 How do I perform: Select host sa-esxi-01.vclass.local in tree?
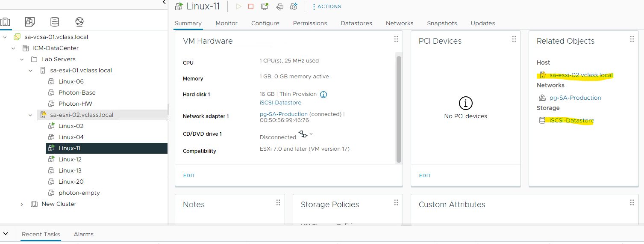81,71
